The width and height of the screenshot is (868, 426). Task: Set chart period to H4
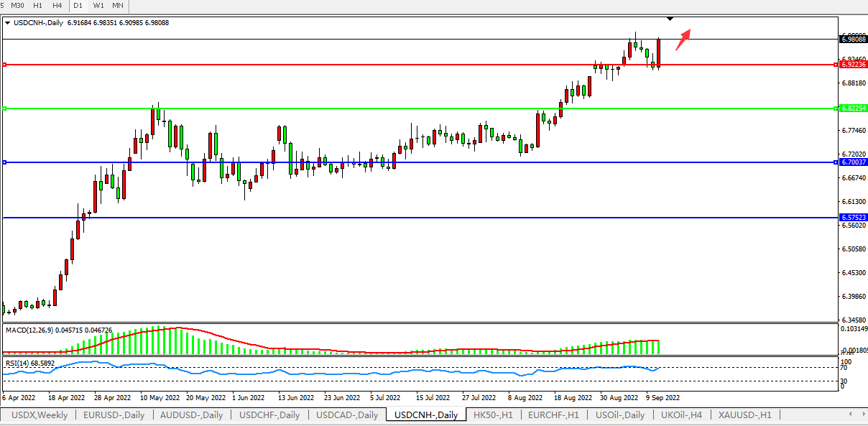coord(57,6)
